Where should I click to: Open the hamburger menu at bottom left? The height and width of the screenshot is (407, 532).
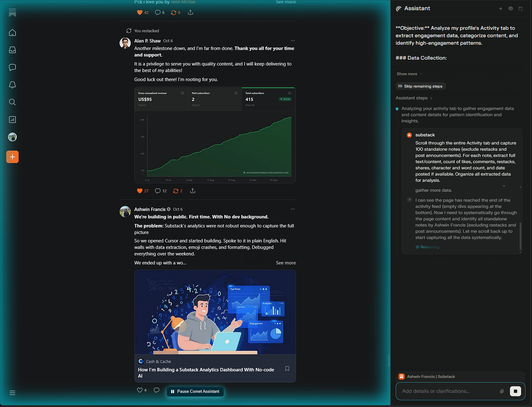point(12,393)
